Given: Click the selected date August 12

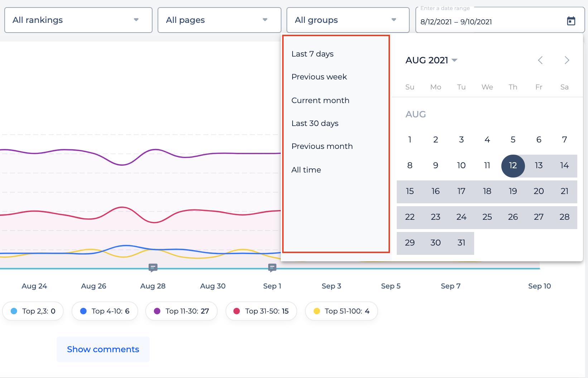Looking at the screenshot, I should (513, 166).
